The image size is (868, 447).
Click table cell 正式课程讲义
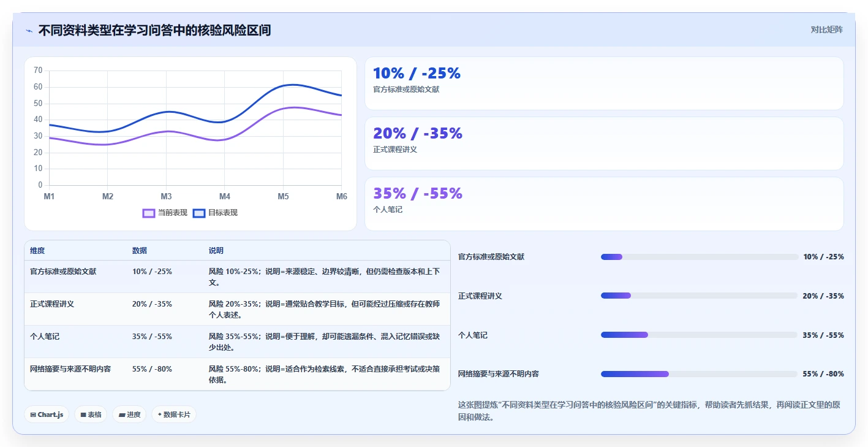click(52, 304)
